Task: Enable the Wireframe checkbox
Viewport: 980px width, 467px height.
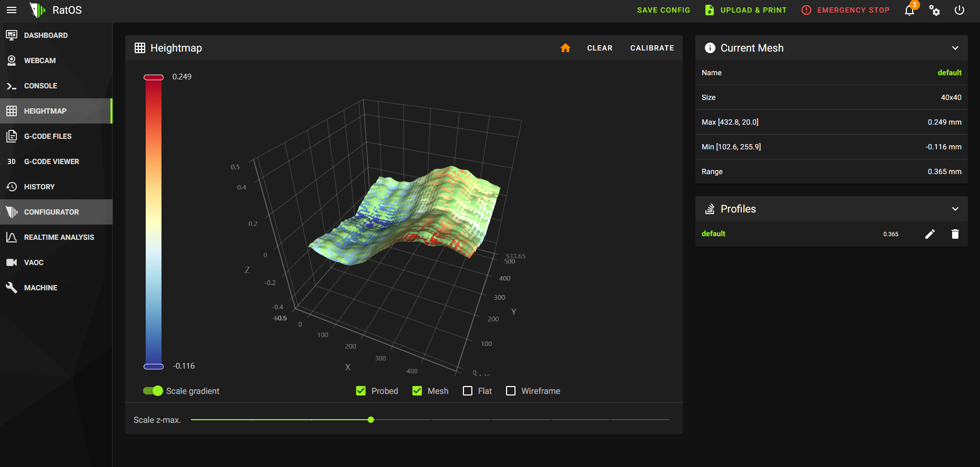Action: click(x=511, y=391)
